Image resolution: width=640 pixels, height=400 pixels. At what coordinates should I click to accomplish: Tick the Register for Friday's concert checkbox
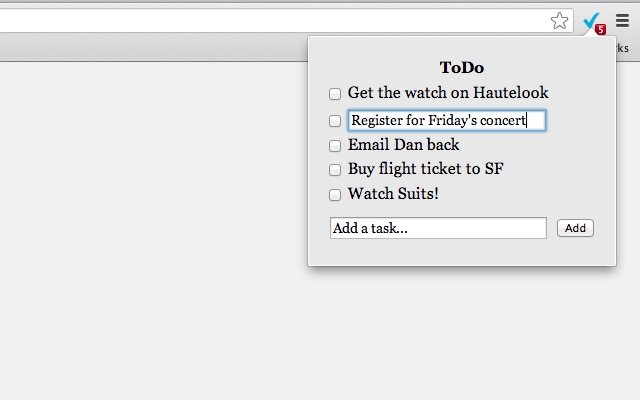(335, 121)
